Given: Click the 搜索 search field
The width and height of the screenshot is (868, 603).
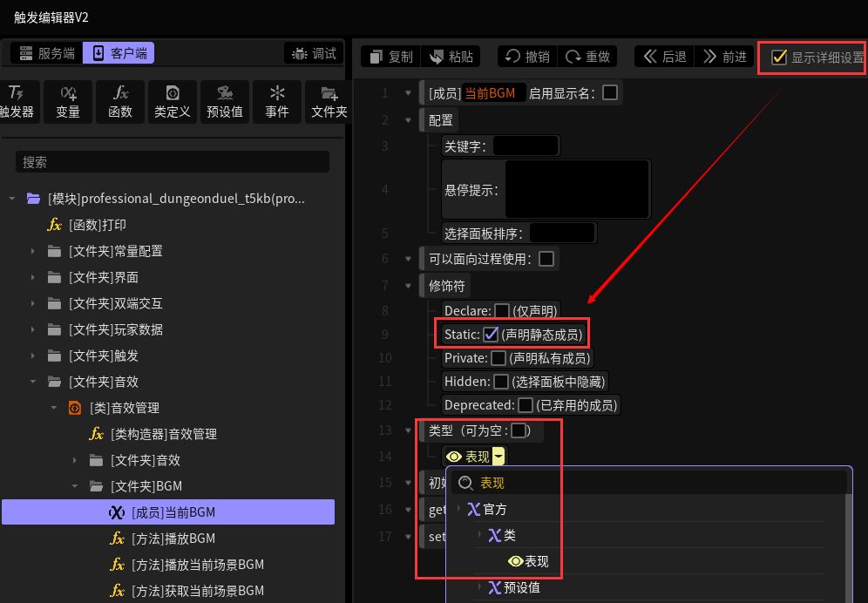Looking at the screenshot, I should point(173,162).
